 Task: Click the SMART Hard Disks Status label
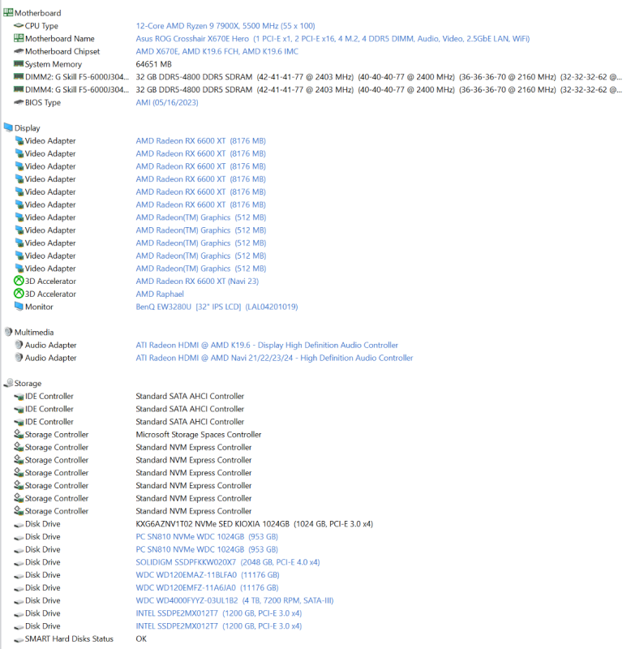pos(69,638)
